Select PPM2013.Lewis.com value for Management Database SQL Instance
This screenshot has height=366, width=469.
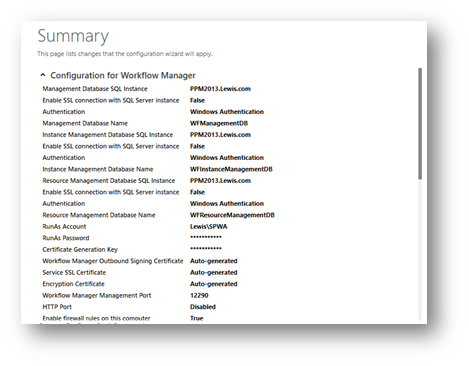point(220,89)
